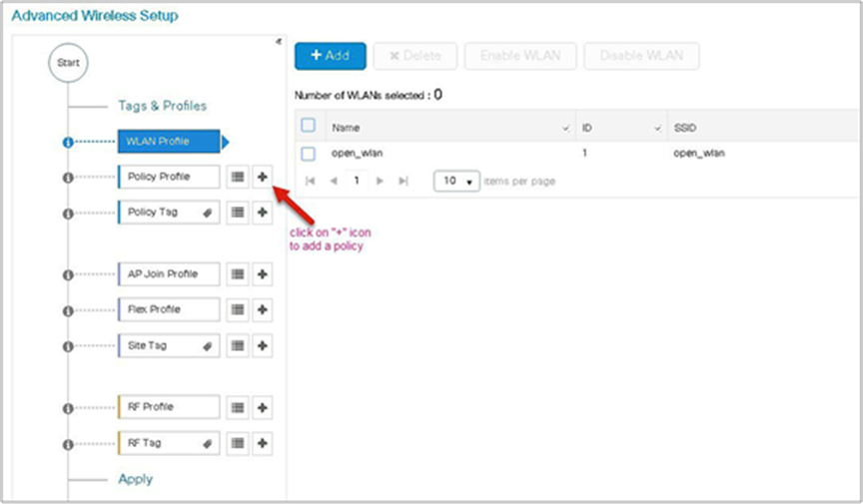Select the RF Profile step
The height and width of the screenshot is (504, 863).
(169, 407)
